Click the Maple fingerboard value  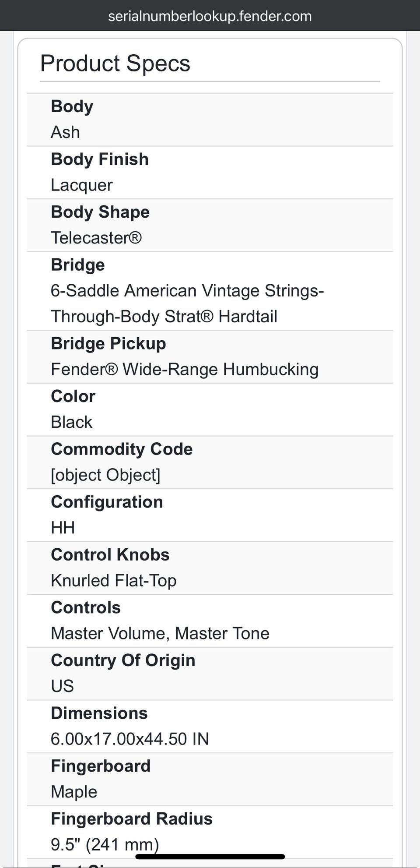point(74,792)
